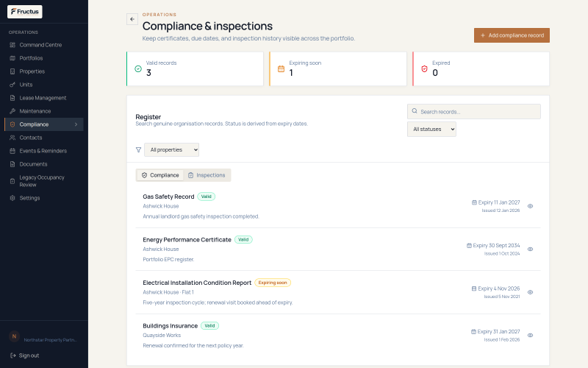The image size is (588, 368).
Task: Click the Portfolios sidebar icon
Action: click(x=12, y=58)
